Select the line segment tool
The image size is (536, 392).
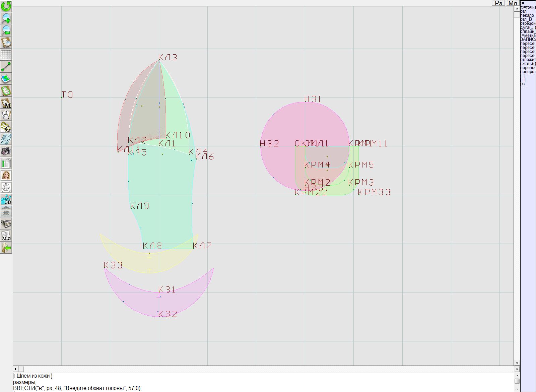click(6, 67)
